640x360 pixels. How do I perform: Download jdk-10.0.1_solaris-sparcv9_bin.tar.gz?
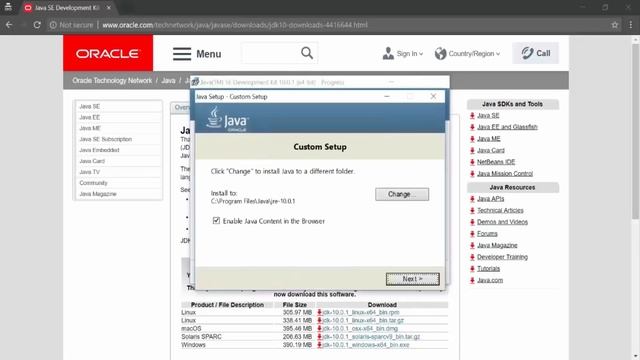(371, 337)
